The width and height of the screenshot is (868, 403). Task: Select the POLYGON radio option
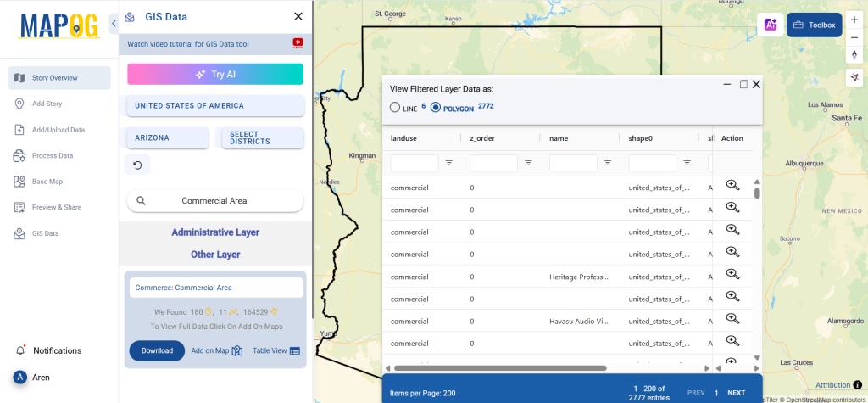[x=436, y=108]
